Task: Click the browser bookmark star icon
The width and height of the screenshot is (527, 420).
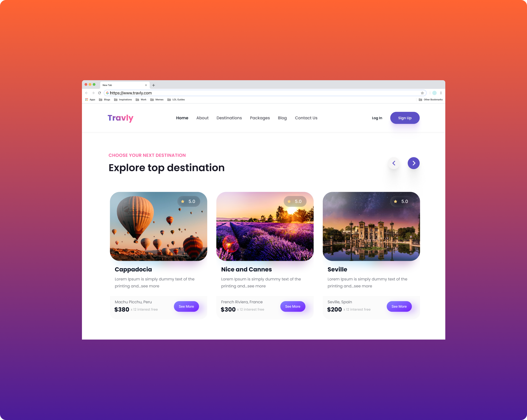Action: (422, 92)
